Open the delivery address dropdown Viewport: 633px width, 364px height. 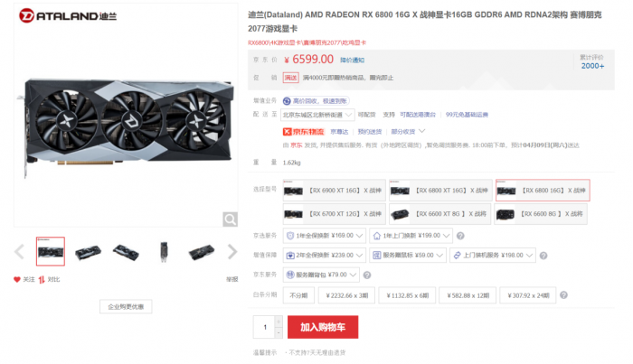click(x=317, y=115)
